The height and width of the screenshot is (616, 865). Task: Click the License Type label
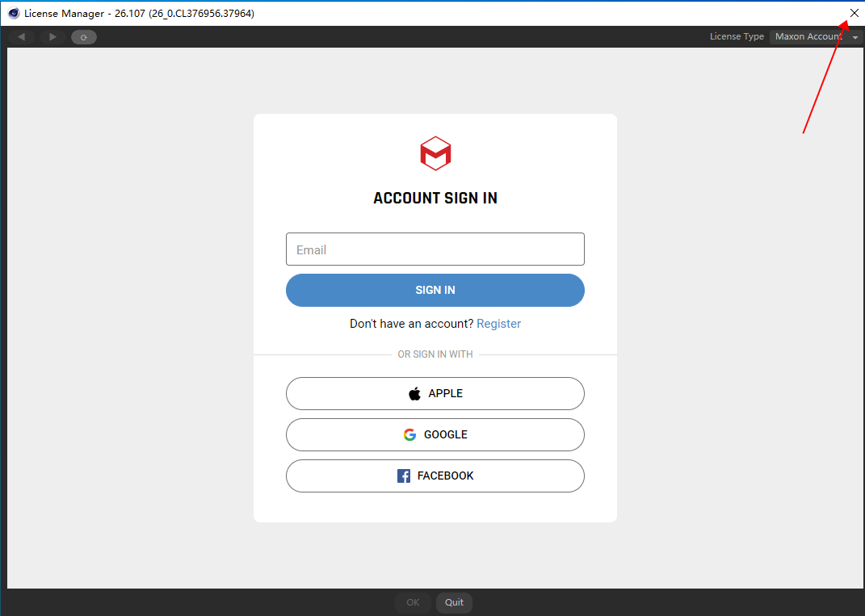(737, 36)
